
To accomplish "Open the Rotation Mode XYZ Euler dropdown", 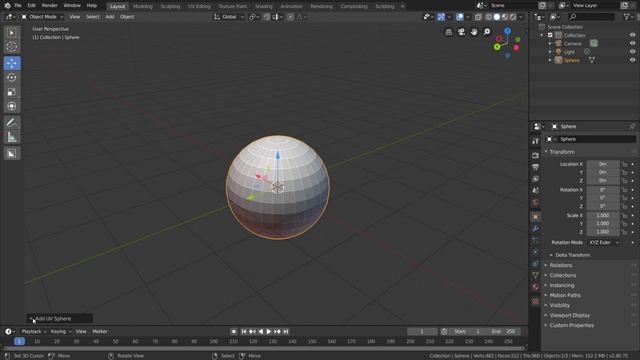I will coord(603,242).
